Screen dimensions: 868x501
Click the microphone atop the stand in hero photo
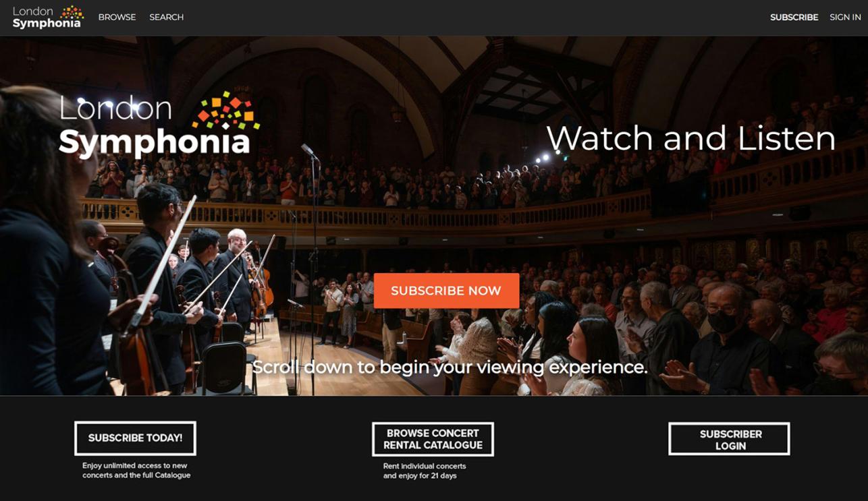click(x=309, y=152)
